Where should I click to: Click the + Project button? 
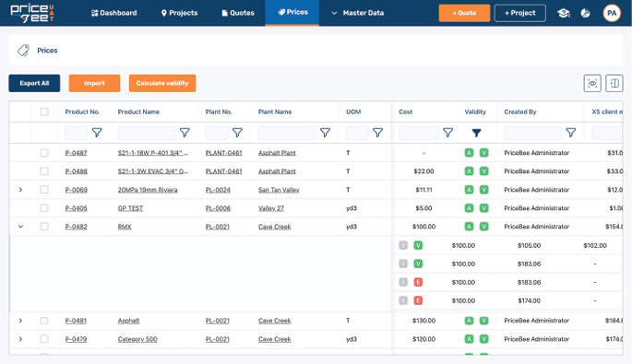point(520,13)
